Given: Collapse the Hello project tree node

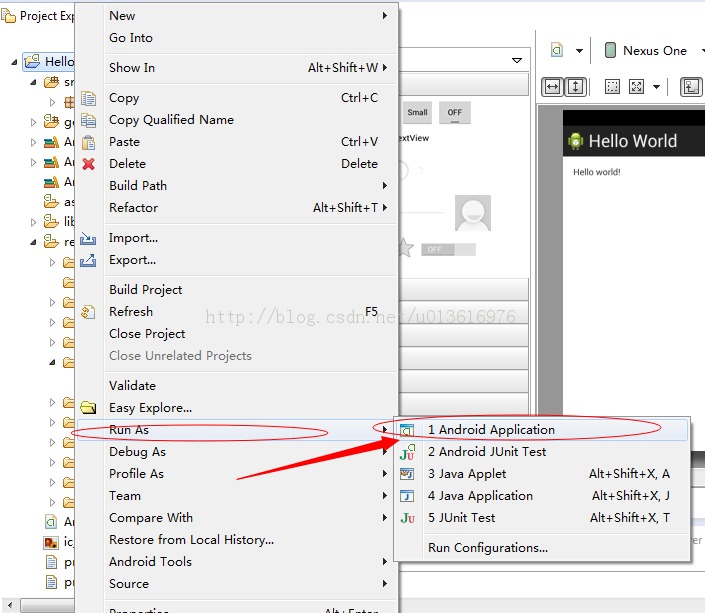Looking at the screenshot, I should click(x=14, y=62).
